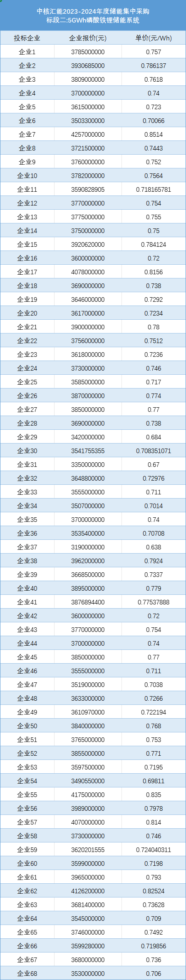Click unit price 0.684 of 企业29

154,437
